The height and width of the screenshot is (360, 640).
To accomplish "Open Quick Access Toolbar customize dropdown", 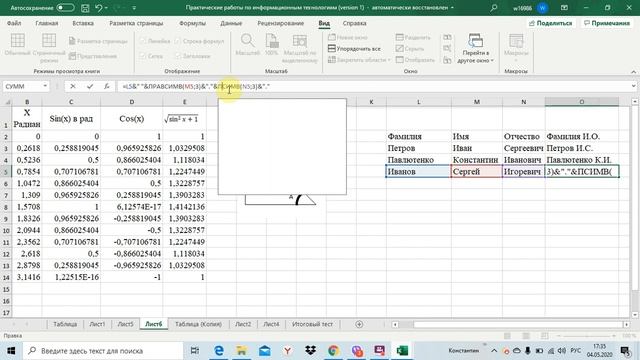I will tap(134, 8).
